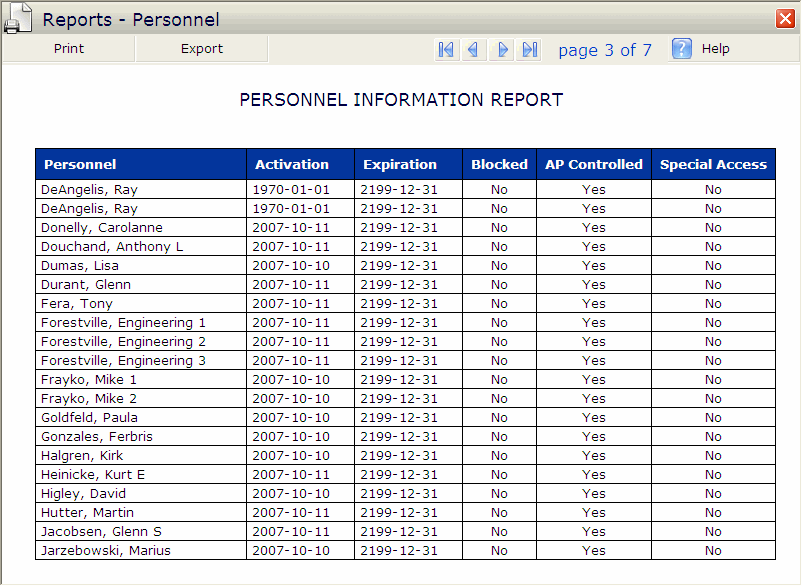This screenshot has width=802, height=586.
Task: Click the report document icon in the title bar
Action: pos(19,17)
